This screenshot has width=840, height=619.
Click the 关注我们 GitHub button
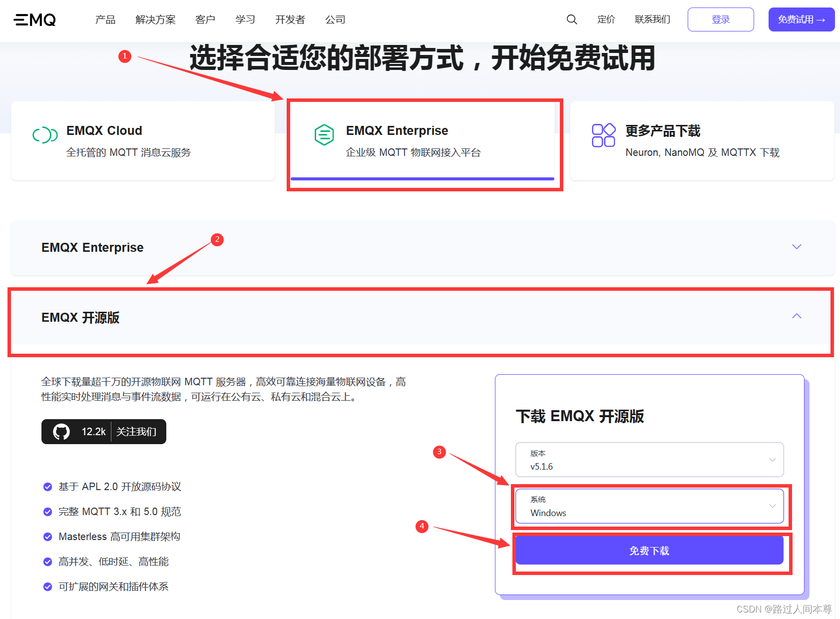[x=136, y=432]
